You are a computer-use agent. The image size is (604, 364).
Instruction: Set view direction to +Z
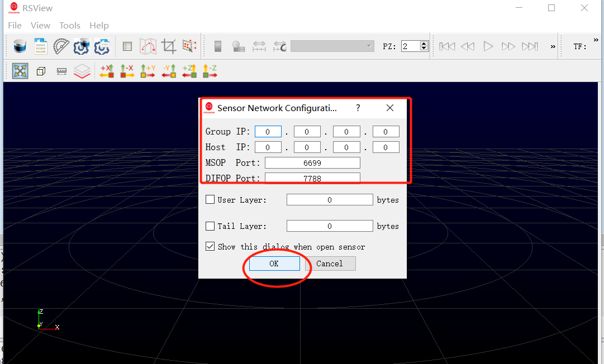189,71
